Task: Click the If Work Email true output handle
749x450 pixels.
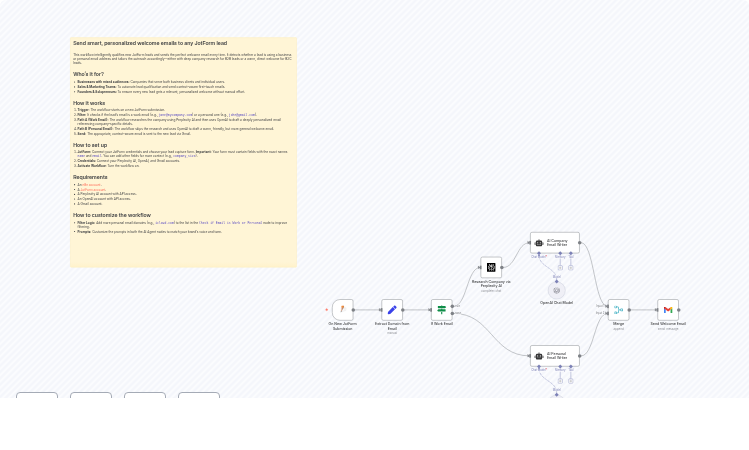Action: pos(454,306)
